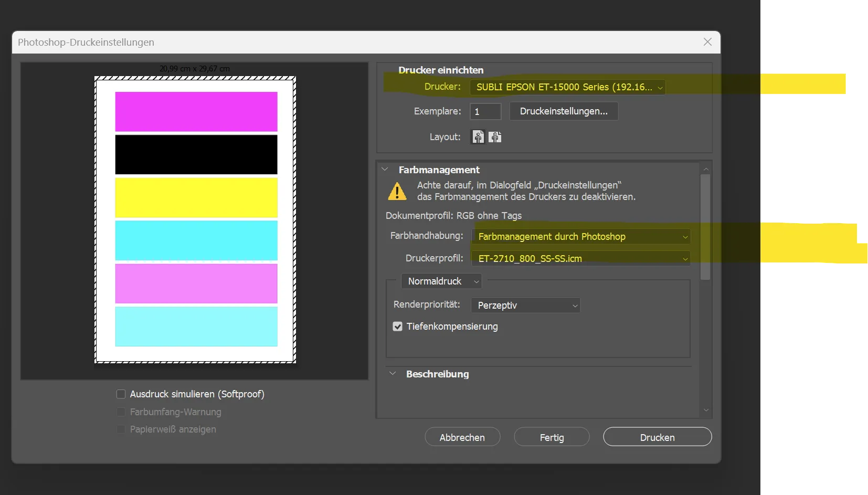Viewport: 868px width, 495px height.
Task: Click the Druckeinstellungen... button
Action: [x=564, y=111]
